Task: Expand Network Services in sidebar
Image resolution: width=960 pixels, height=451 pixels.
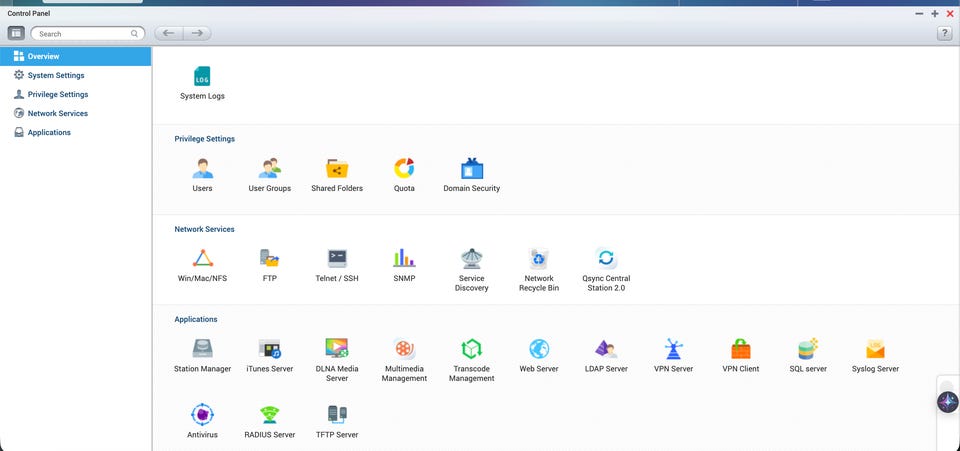Action: tap(57, 113)
